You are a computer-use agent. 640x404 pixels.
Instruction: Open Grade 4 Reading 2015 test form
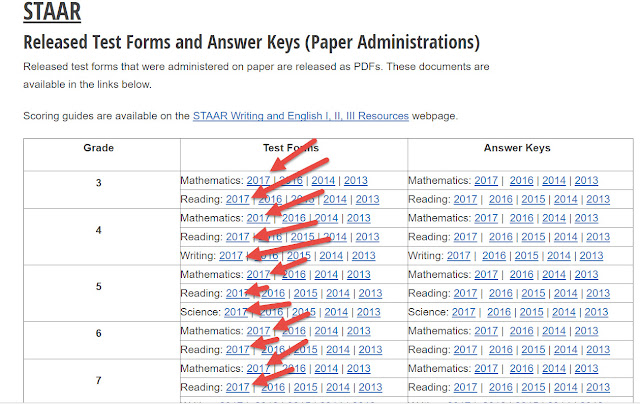pyautogui.click(x=302, y=237)
